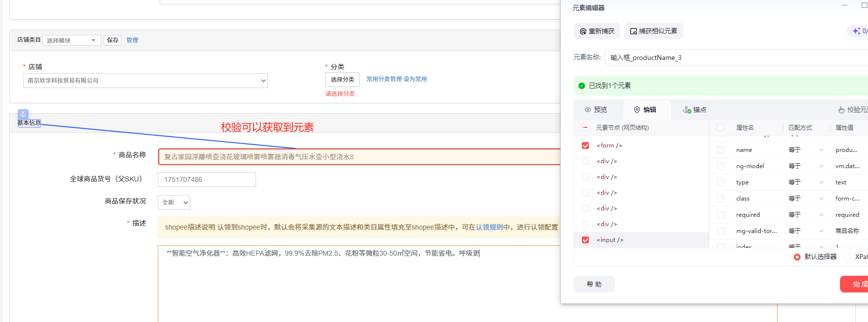Click the 捕获相似元素 capture-similar icon
Viewport: 868px width, 322px height.
click(x=634, y=31)
